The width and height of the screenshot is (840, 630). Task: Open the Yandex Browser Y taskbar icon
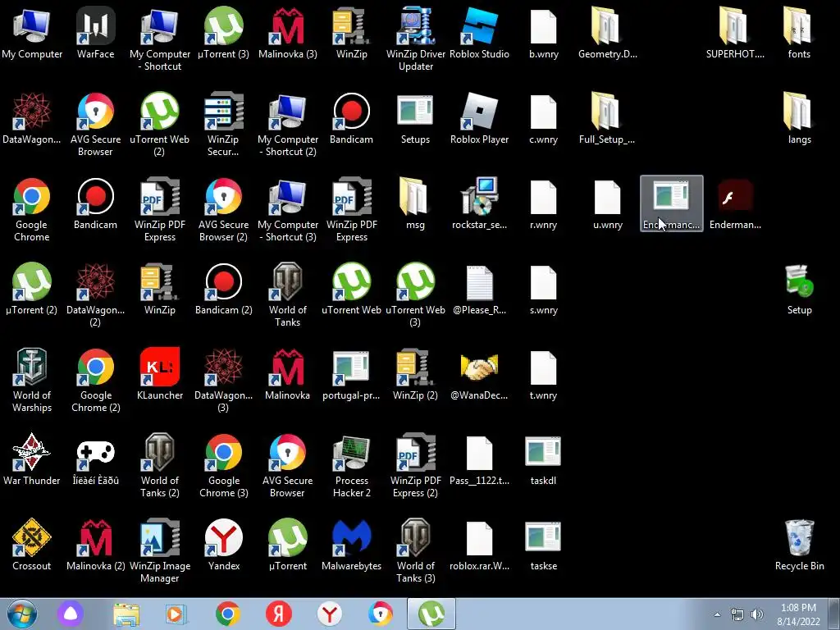pyautogui.click(x=330, y=614)
